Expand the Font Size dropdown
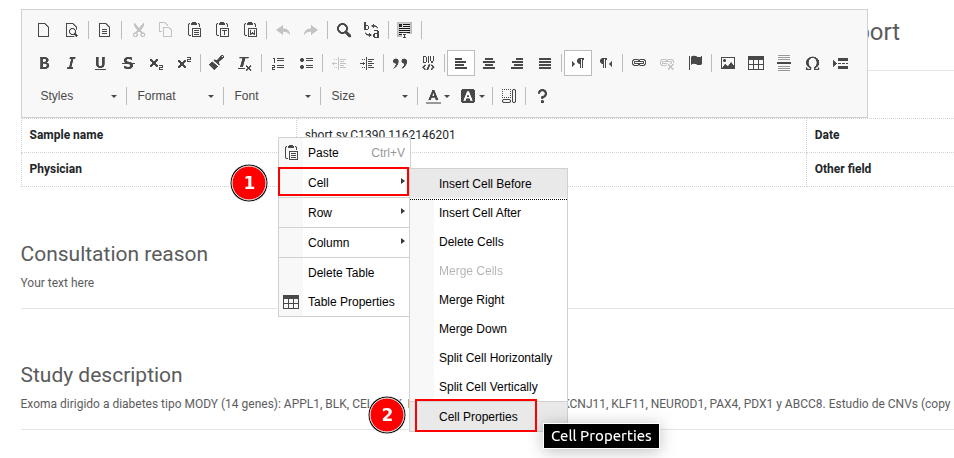954x458 pixels. (368, 96)
